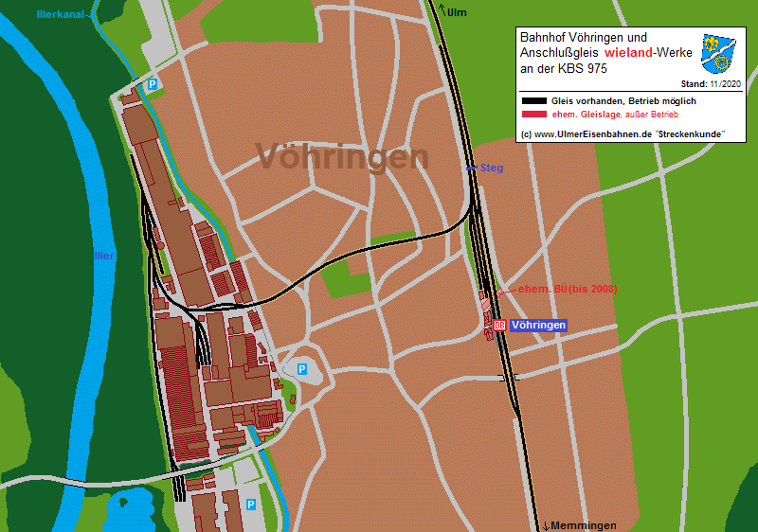Click the large Vöhringen town name

[341, 157]
